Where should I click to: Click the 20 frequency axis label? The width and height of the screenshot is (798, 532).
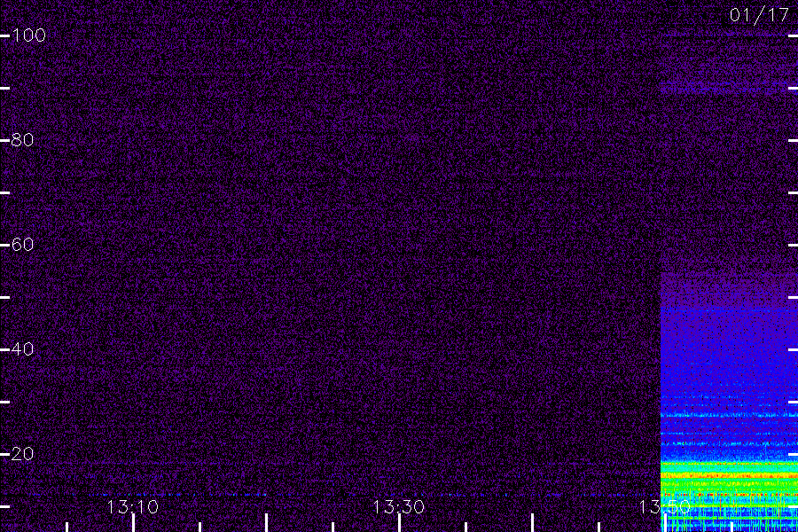(x=22, y=454)
